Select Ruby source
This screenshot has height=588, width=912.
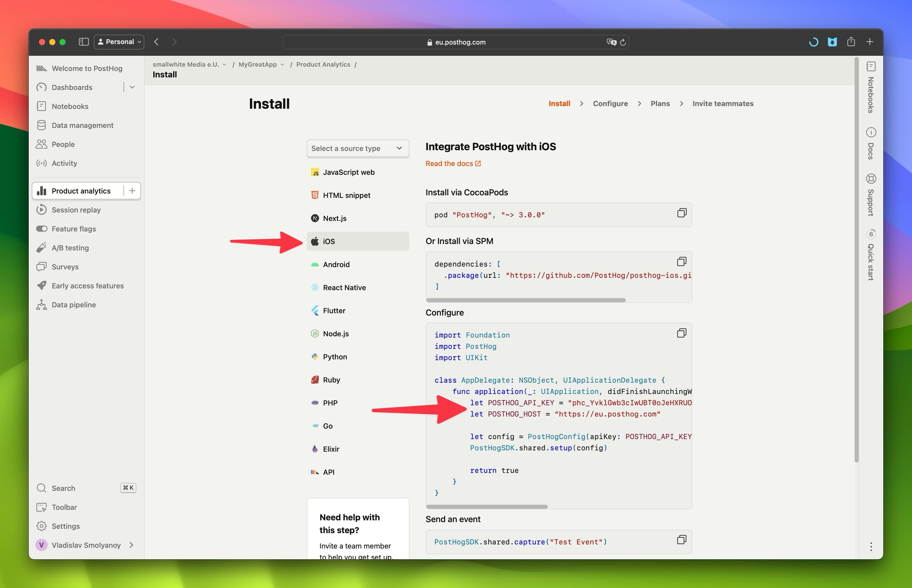(x=358, y=380)
